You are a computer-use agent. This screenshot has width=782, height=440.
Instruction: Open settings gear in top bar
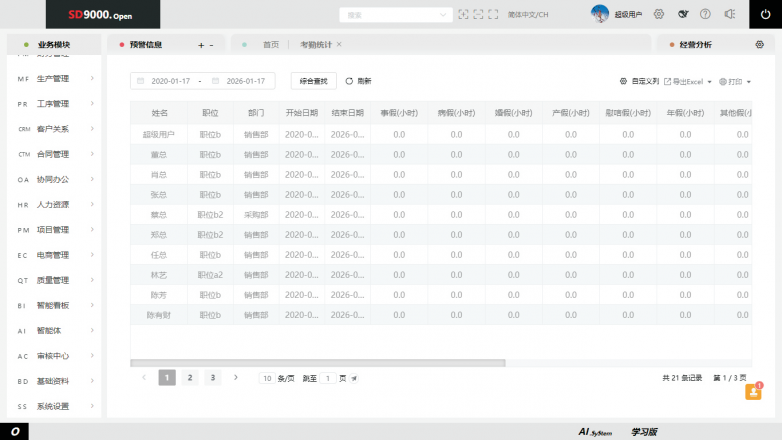(659, 14)
